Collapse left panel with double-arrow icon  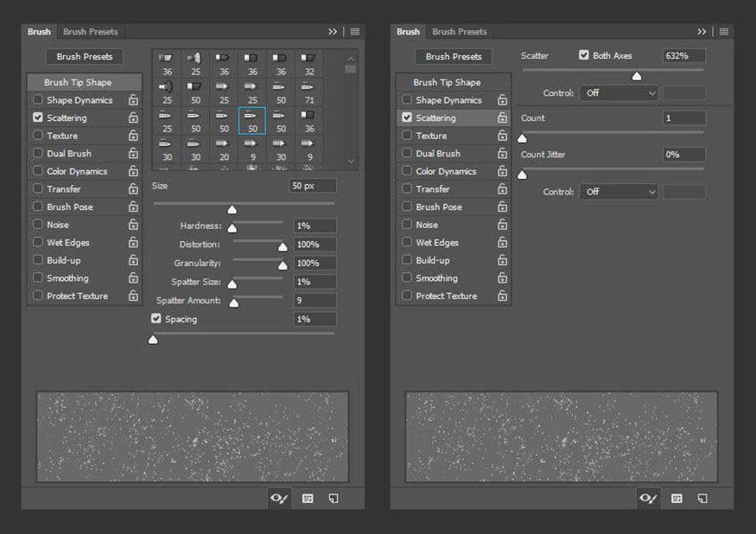[333, 32]
